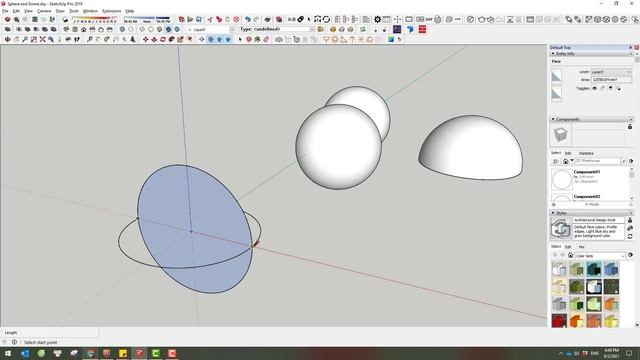Open the Color Sets style collection dropdown
The height and width of the screenshot is (360, 640).
(600, 256)
